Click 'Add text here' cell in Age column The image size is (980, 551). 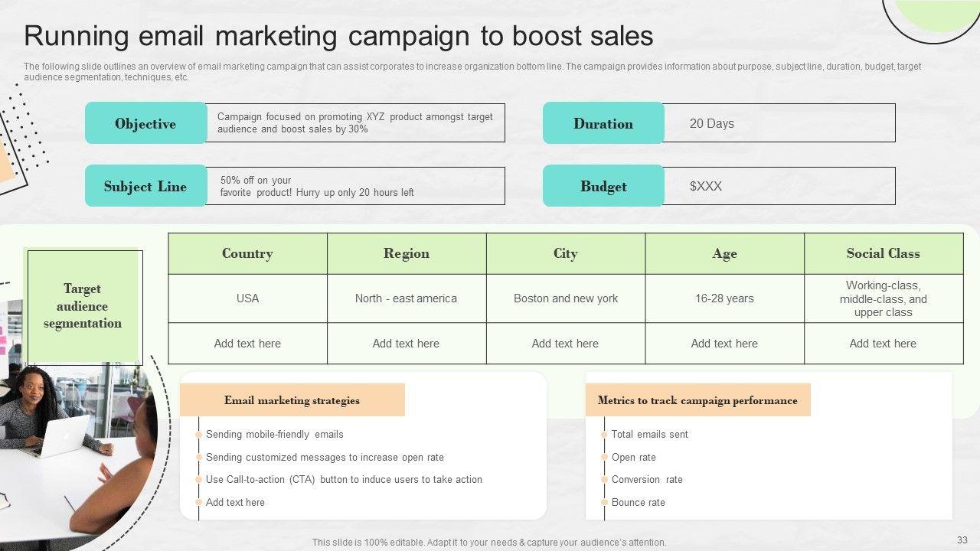[x=724, y=344]
